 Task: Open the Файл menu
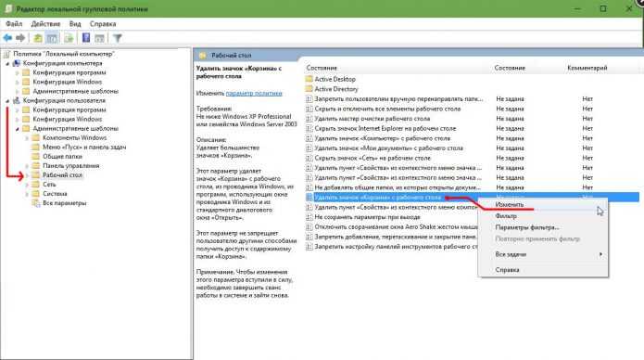pos(14,24)
